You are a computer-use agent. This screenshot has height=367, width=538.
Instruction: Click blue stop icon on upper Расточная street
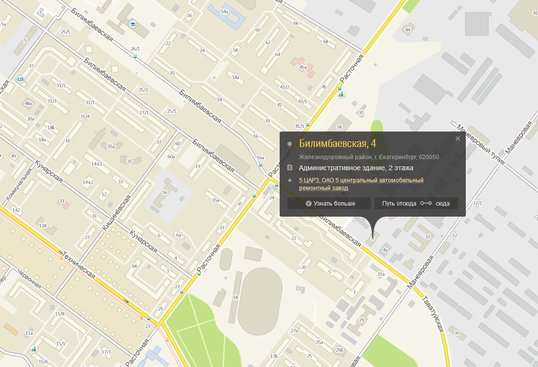click(341, 92)
